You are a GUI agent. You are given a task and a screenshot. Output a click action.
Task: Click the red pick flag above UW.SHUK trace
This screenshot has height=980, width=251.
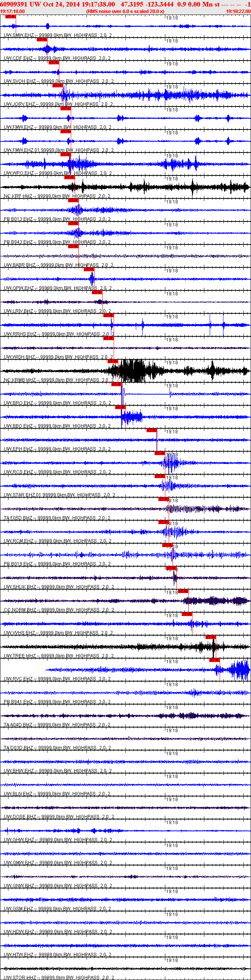(x=171, y=568)
